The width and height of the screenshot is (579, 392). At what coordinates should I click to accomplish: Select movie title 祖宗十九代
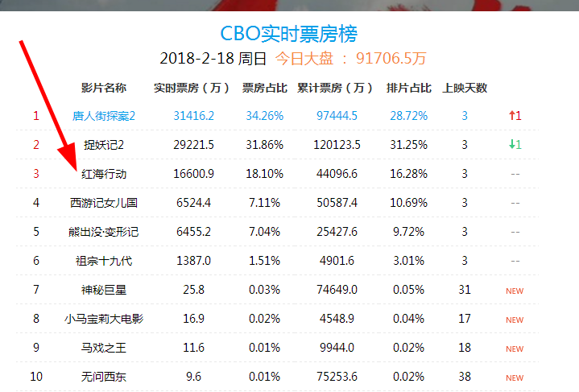[104, 261]
